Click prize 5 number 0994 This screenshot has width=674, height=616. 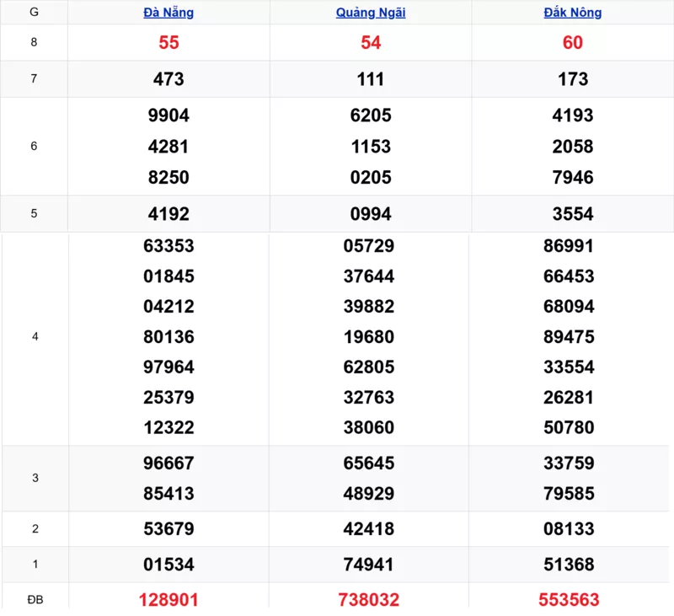(371, 214)
